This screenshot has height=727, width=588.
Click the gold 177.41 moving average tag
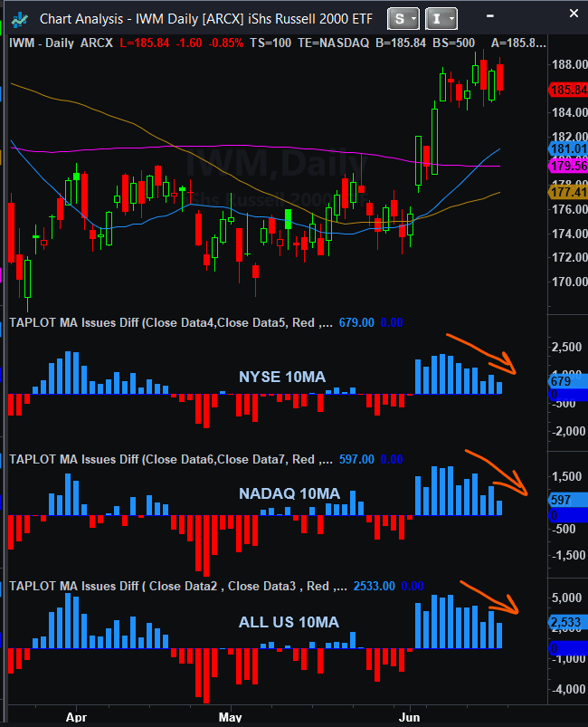point(568,192)
